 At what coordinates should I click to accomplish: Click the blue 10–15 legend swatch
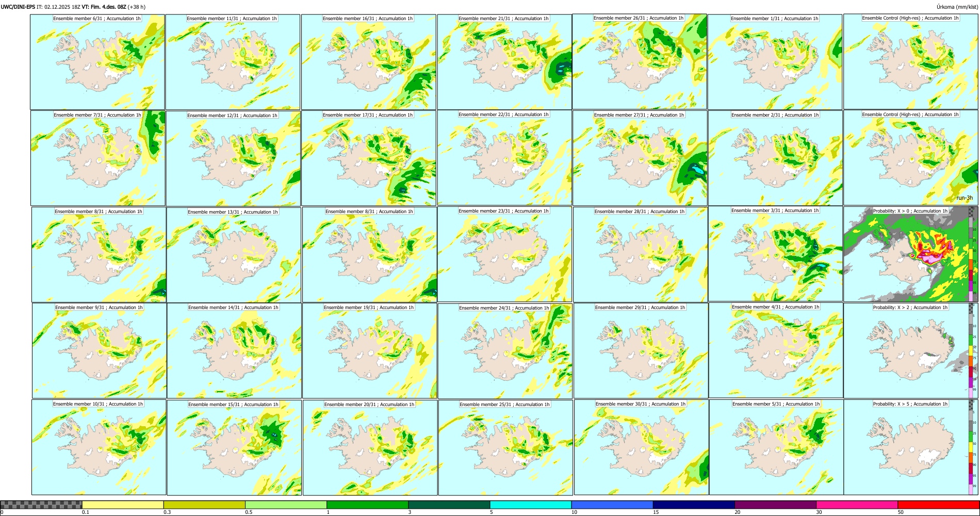click(x=612, y=505)
